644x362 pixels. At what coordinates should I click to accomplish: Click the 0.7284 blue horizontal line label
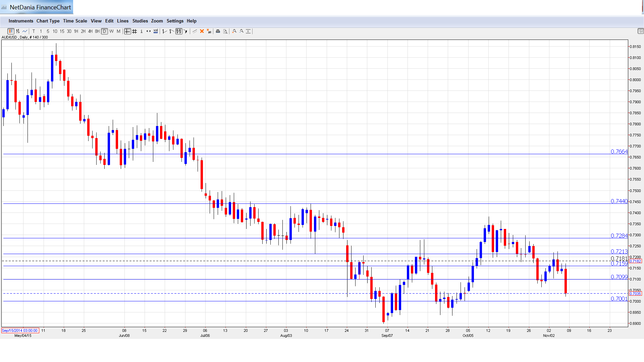(x=619, y=236)
